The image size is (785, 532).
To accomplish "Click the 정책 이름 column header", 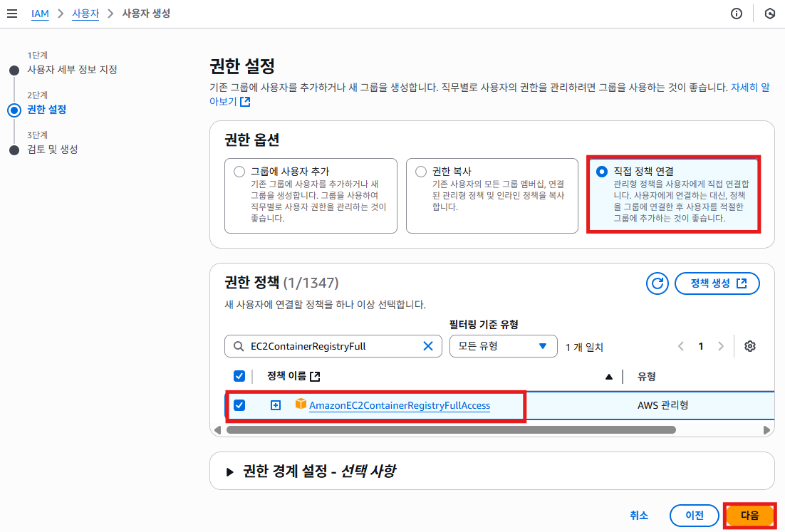I will [286, 376].
